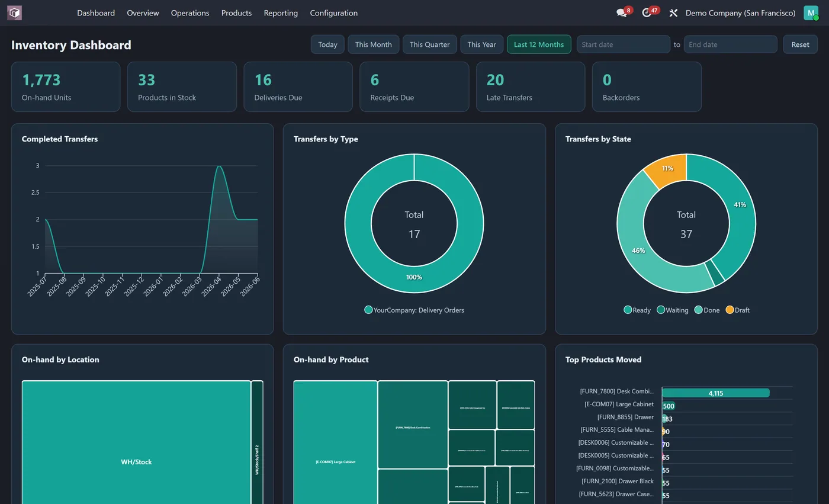Filter dashboard by This Year
Screen dimensions: 829x504
coord(481,44)
